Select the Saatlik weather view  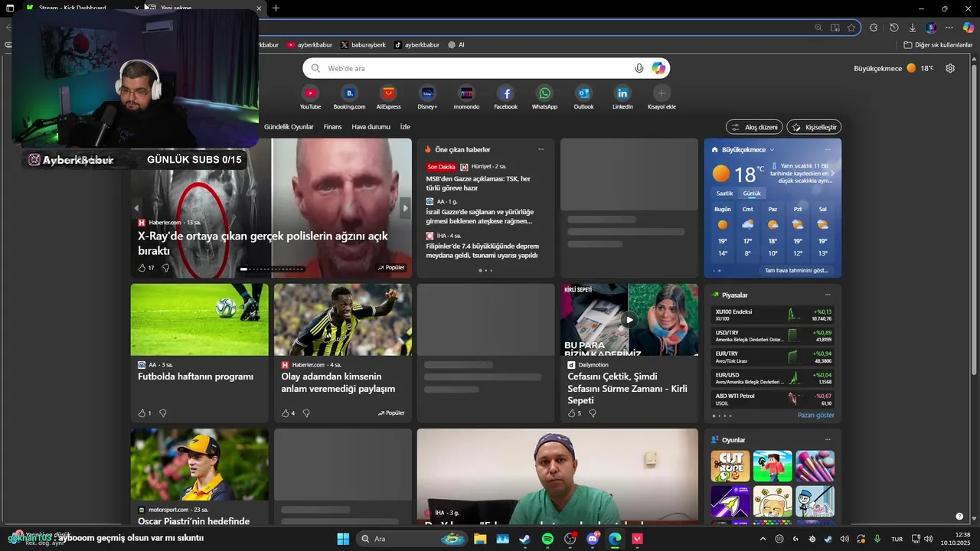[724, 194]
